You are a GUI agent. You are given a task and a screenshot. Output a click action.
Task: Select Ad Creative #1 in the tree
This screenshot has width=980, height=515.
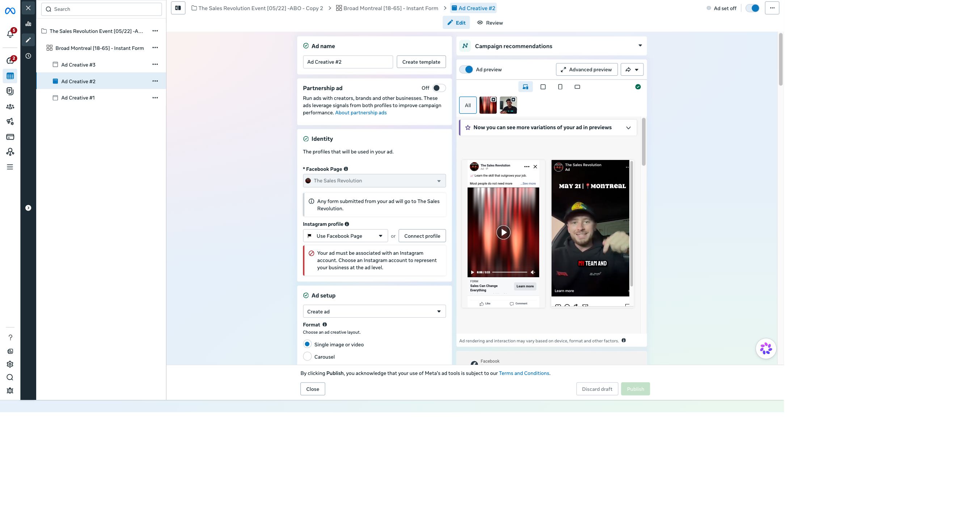77,98
